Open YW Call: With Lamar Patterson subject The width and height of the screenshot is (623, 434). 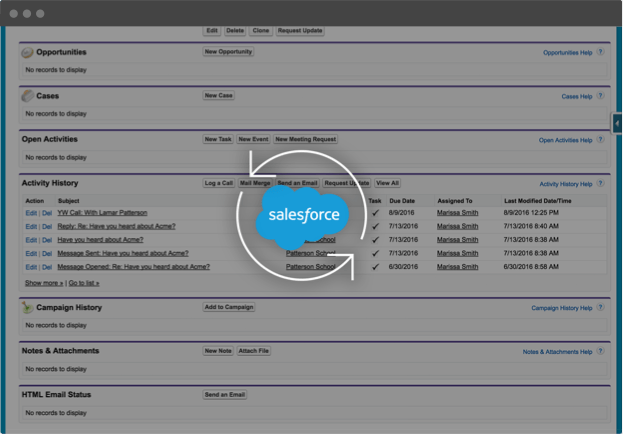coord(103,213)
